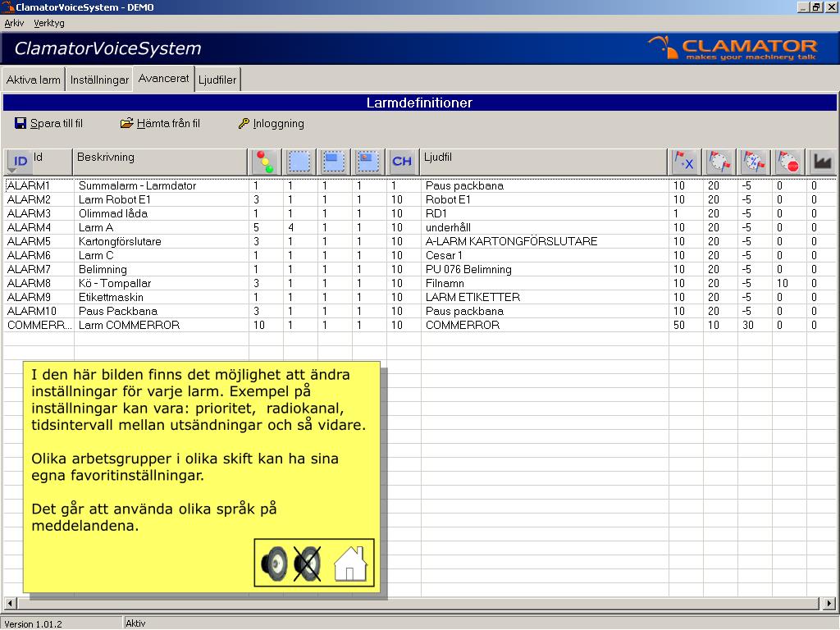
Task: Click the blue dashed square with top bar icon
Action: (334, 162)
